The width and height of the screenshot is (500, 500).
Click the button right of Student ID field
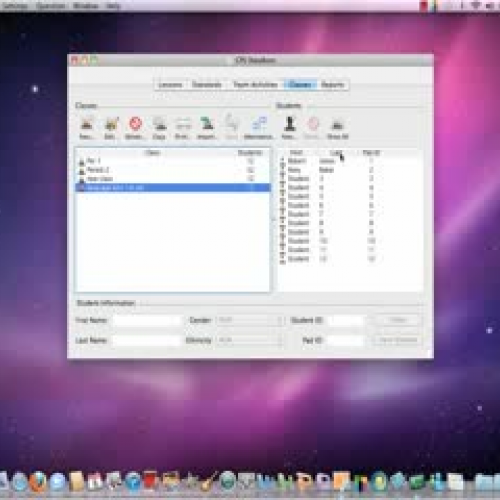coord(398,320)
